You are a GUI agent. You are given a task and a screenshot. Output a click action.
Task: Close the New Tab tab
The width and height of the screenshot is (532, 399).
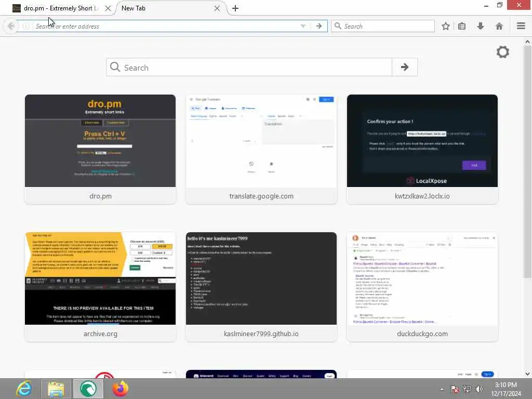coord(217,8)
